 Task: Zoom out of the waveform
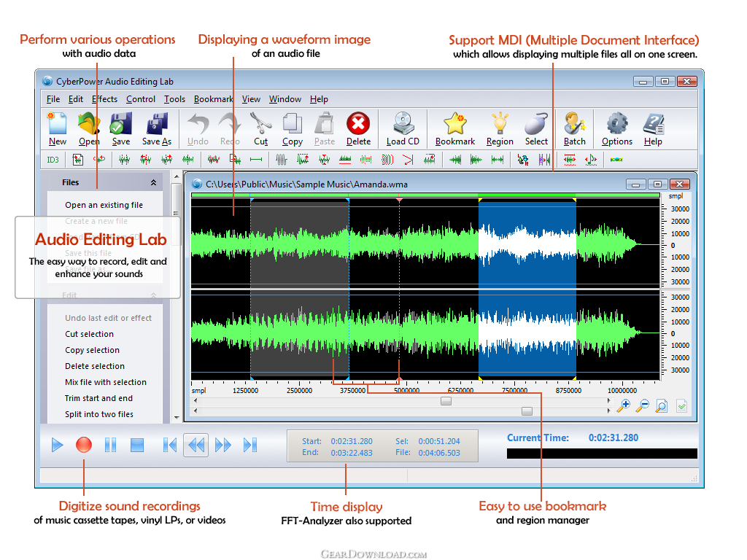coord(643,405)
